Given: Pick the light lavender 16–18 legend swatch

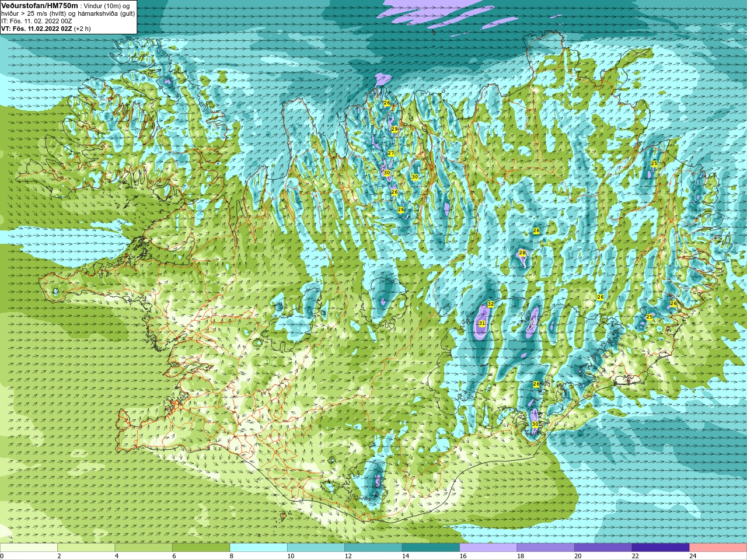Looking at the screenshot, I should (x=488, y=548).
